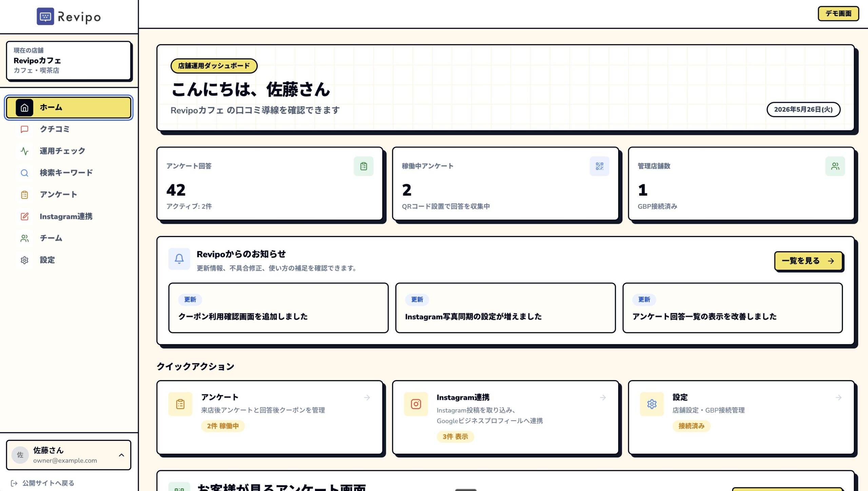Click the アンケート clipboard icon in sidebar
This screenshot has height=491, width=868.
tap(24, 195)
